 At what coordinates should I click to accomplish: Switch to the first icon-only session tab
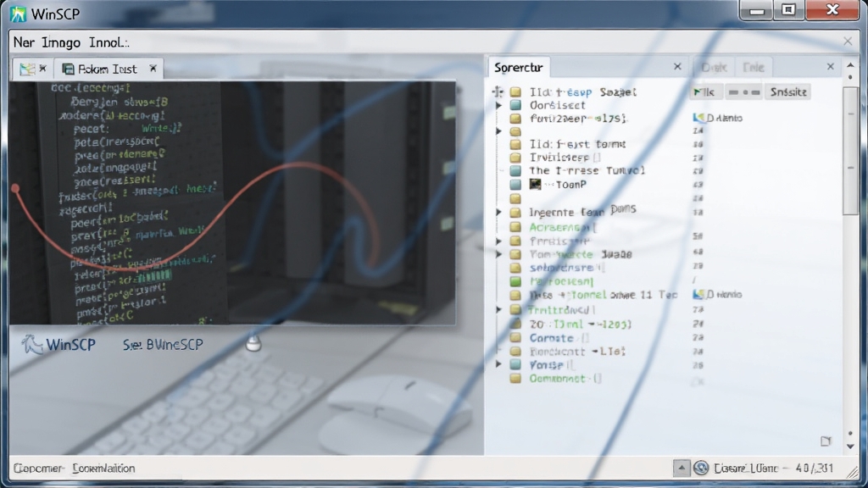27,69
